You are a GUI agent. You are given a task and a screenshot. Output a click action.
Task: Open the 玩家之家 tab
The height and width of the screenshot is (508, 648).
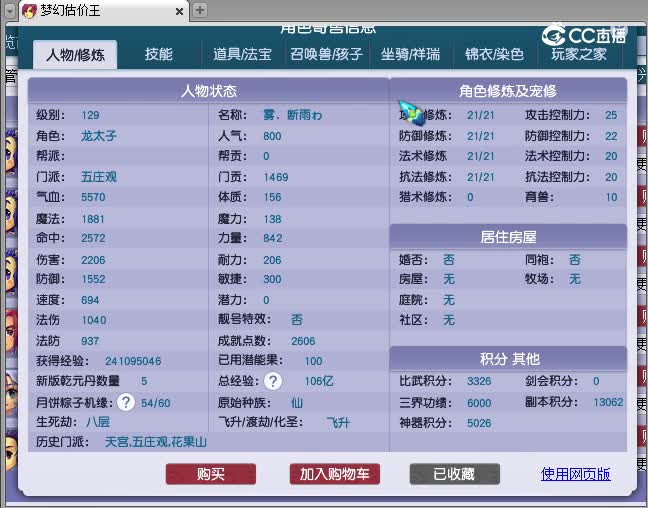point(579,54)
